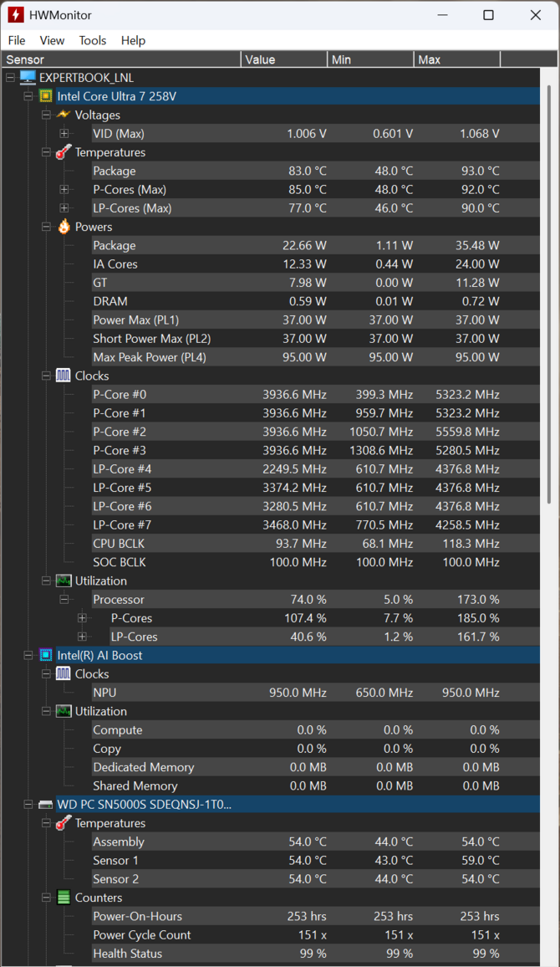The image size is (560, 967).
Task: Collapse the CPU Temperatures group
Action: coord(46,152)
